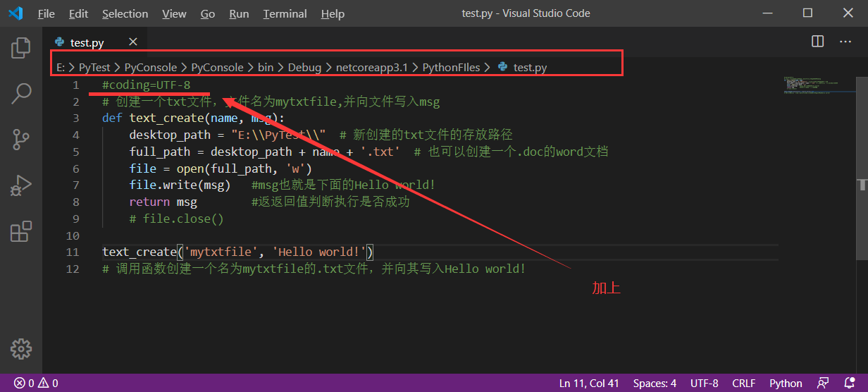This screenshot has height=392, width=868.
Task: Expand the bin breadcrumb folder
Action: coord(266,68)
